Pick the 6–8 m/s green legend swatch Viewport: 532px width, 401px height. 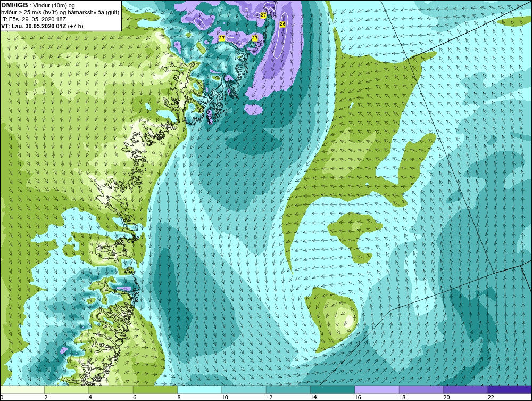tap(155, 389)
